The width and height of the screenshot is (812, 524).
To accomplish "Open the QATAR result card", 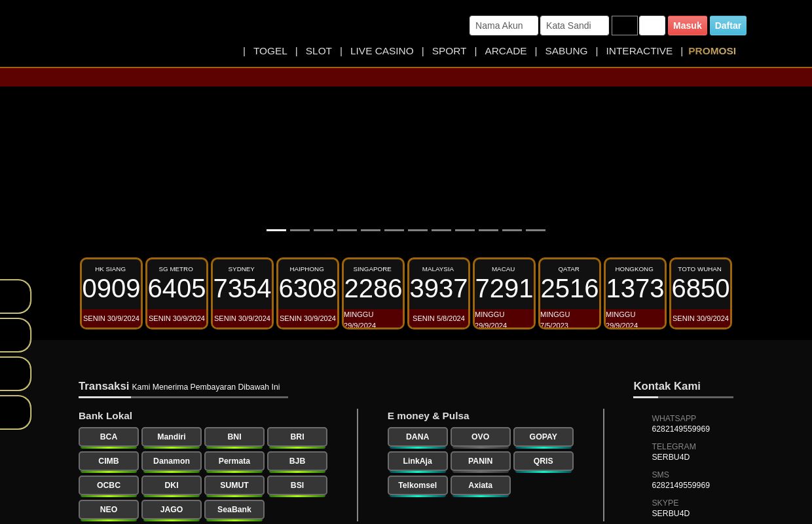I will tap(570, 293).
